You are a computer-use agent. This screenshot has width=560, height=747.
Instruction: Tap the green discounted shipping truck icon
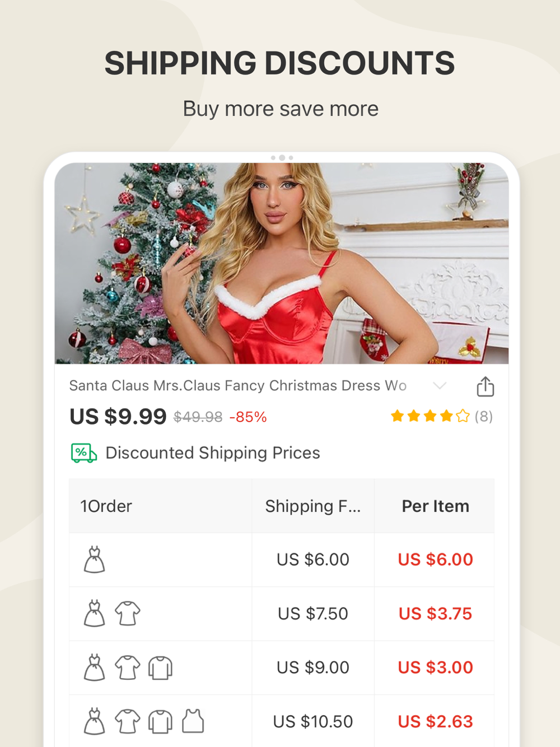[x=84, y=452]
